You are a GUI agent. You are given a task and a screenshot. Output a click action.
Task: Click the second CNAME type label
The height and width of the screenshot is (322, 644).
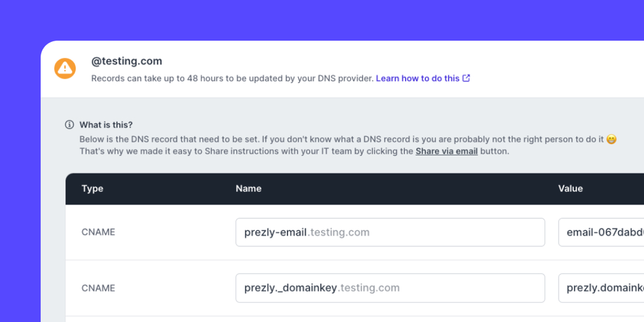click(x=99, y=288)
